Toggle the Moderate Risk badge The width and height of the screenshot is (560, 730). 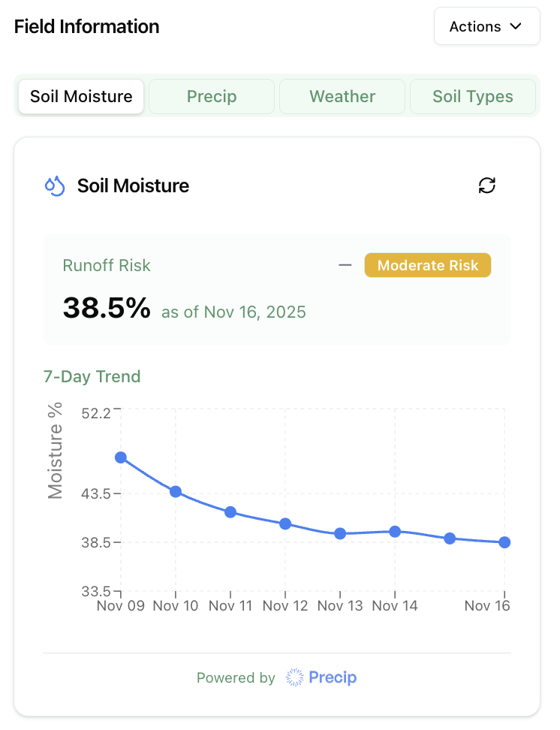click(x=427, y=265)
